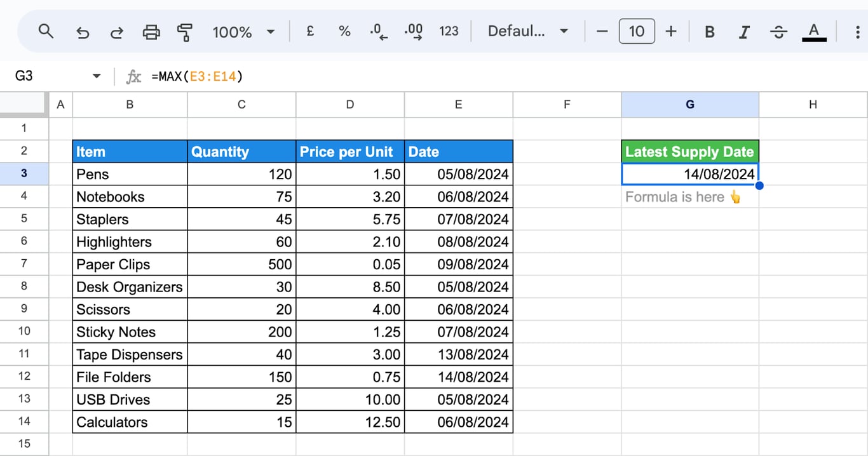Activate the paint format tool
Viewport: 868px width, 456px height.
[x=185, y=32]
